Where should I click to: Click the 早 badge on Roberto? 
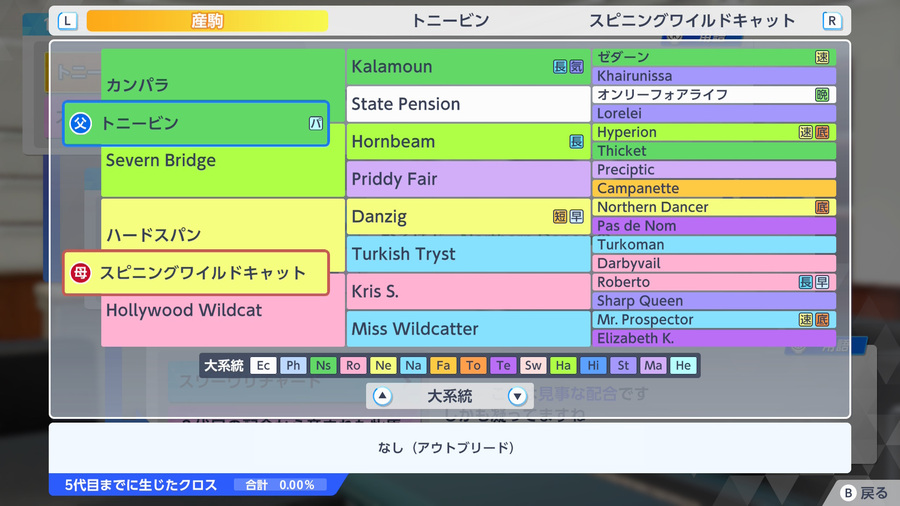822,282
